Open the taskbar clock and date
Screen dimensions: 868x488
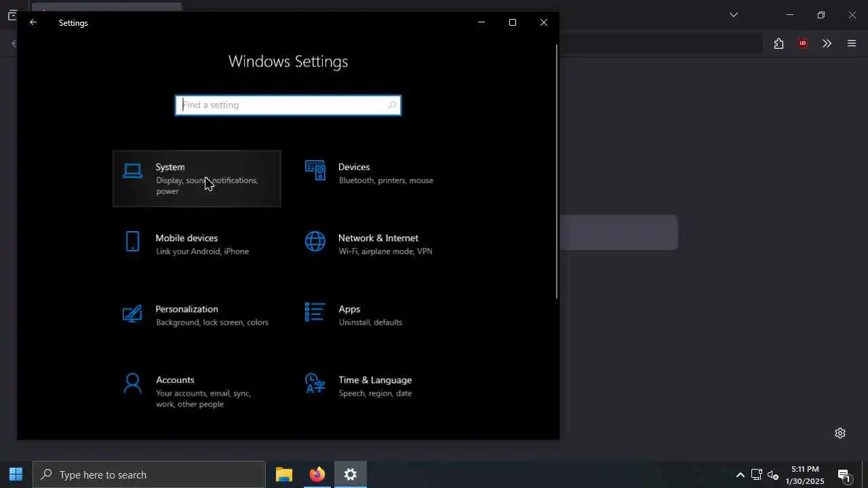[x=805, y=475]
